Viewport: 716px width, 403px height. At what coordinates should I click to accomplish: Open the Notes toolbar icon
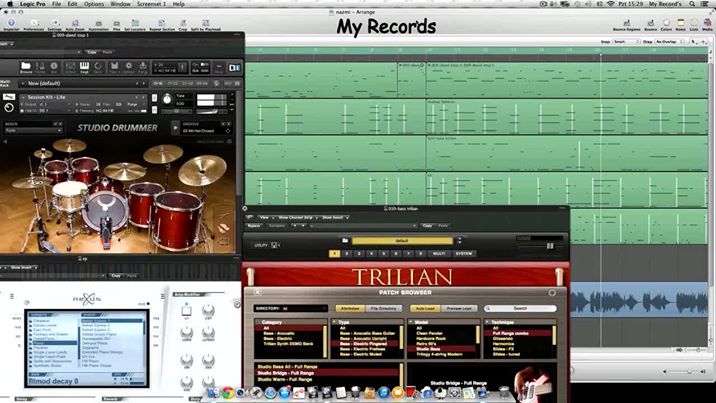click(681, 24)
